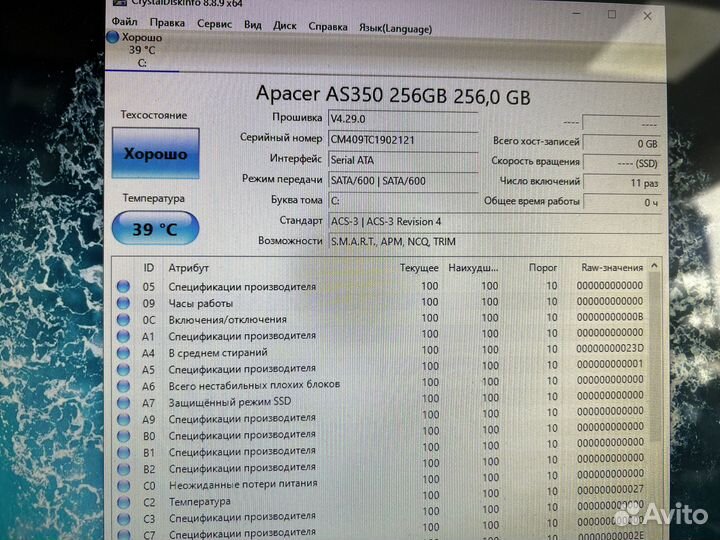This screenshot has width=720, height=540.
Task: Open the Диск menu
Action: click(285, 26)
